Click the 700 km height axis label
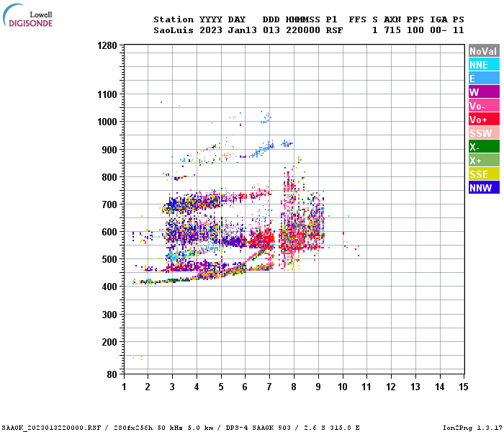The height and width of the screenshot is (432, 504). tap(109, 204)
